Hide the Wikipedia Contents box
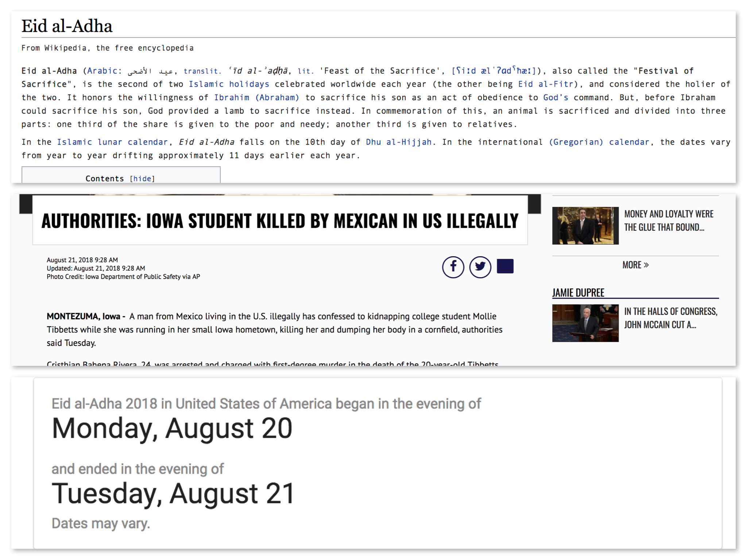 (142, 179)
